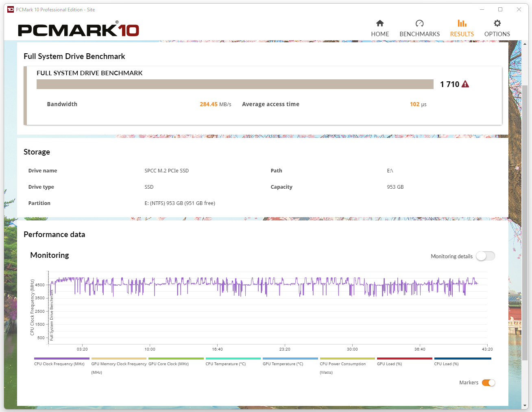Minimize the PCMark 10 window

(482, 9)
